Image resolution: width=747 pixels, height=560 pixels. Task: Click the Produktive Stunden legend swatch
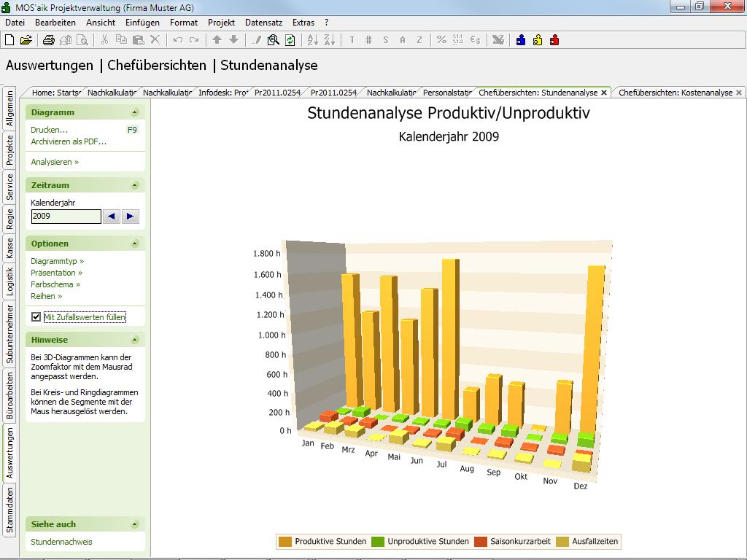(285, 542)
